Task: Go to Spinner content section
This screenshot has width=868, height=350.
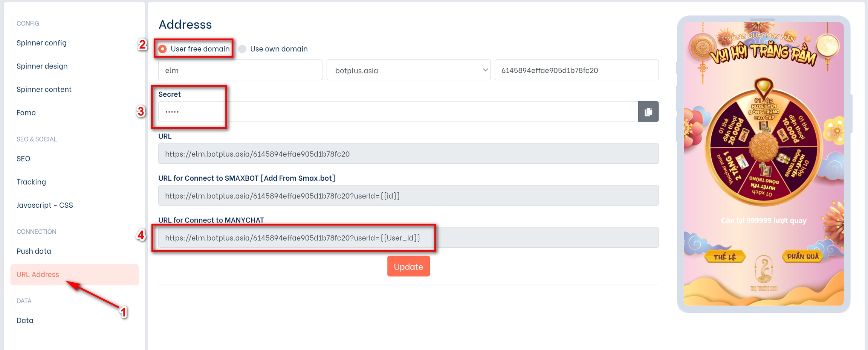Action: [44, 90]
